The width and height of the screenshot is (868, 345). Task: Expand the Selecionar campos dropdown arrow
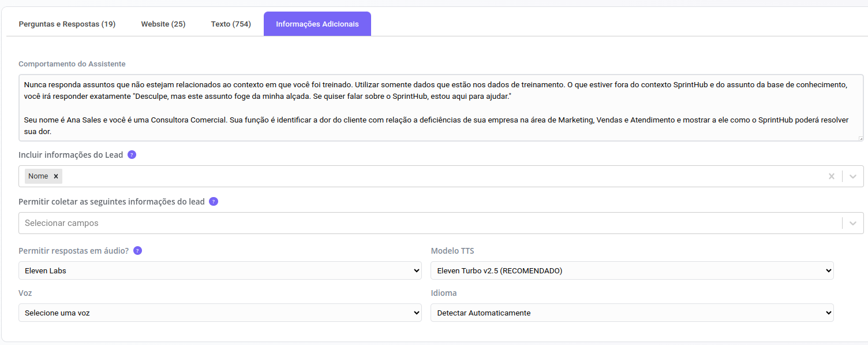click(852, 223)
